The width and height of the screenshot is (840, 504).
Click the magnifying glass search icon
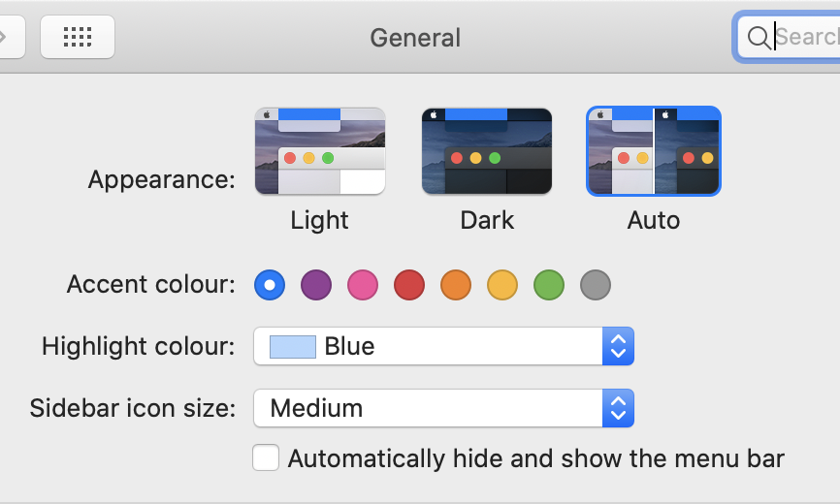coord(759,38)
